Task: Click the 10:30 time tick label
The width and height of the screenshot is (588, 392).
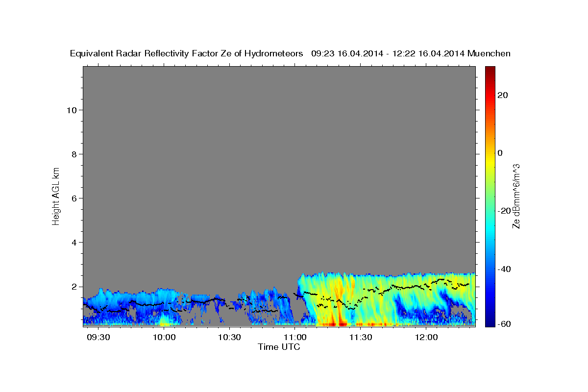Action: coord(230,338)
